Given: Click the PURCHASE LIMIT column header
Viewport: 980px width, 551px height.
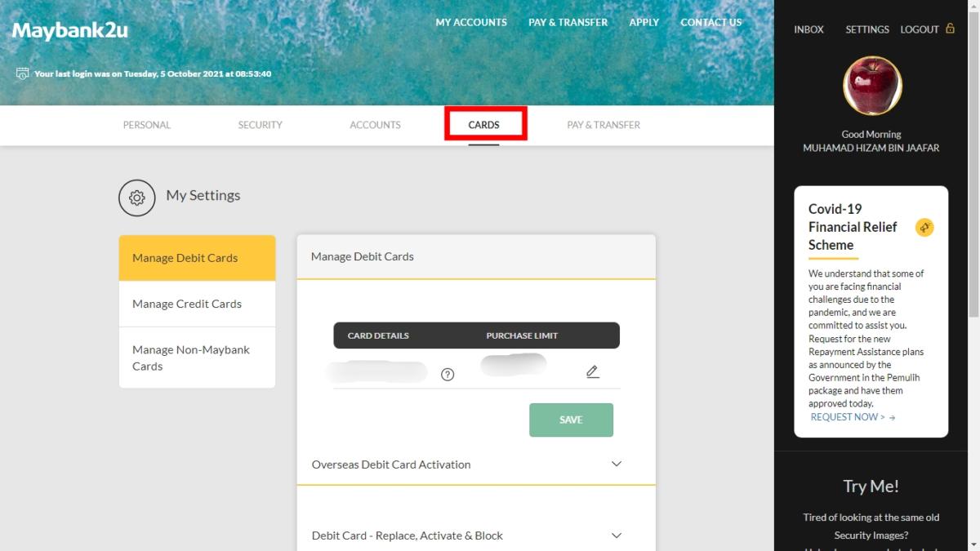Looking at the screenshot, I should (x=522, y=335).
